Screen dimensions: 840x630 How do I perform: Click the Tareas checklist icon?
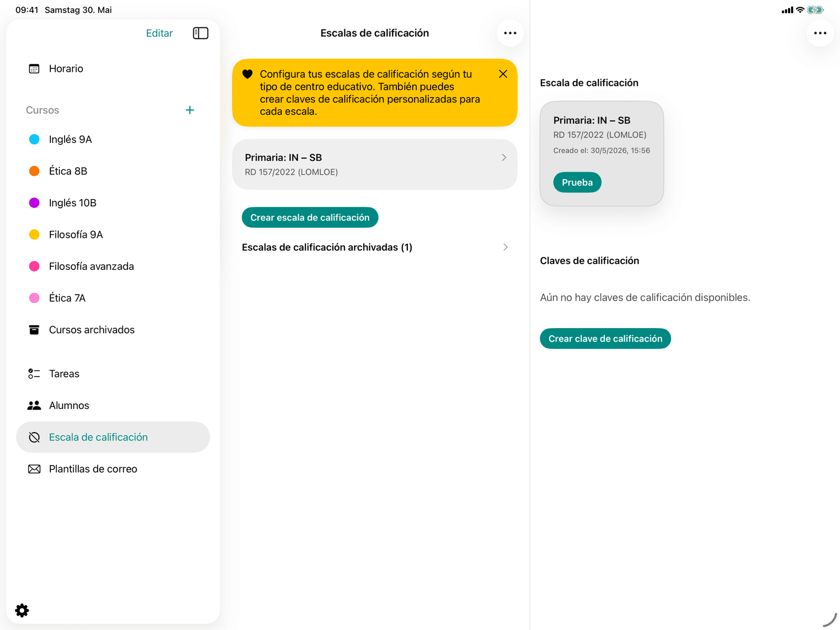pyautogui.click(x=34, y=374)
